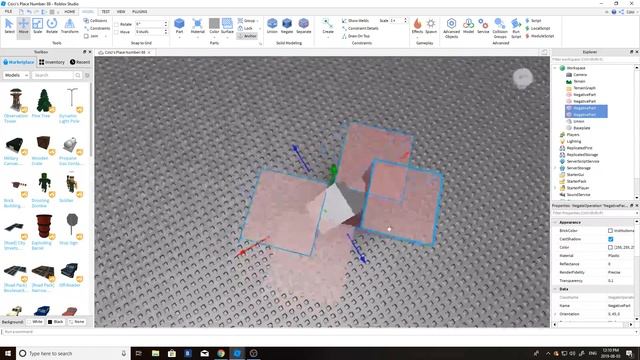The width and height of the screenshot is (640, 360).
Task: Expand the Orientation property
Action: pyautogui.click(x=556, y=314)
